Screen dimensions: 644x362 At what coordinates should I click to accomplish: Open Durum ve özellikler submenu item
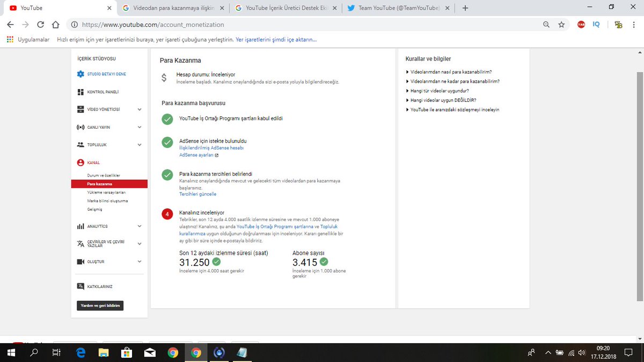pyautogui.click(x=104, y=175)
